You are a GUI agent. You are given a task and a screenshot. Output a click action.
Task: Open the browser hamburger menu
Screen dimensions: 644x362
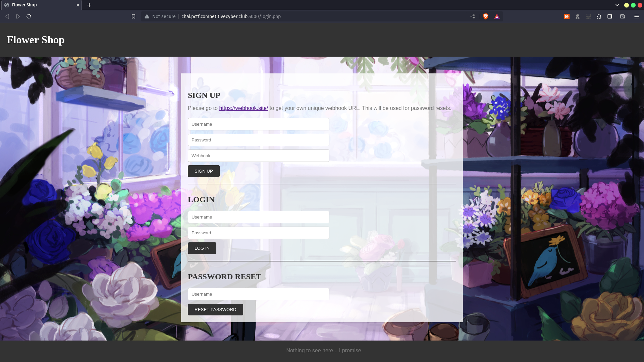pyautogui.click(x=637, y=16)
